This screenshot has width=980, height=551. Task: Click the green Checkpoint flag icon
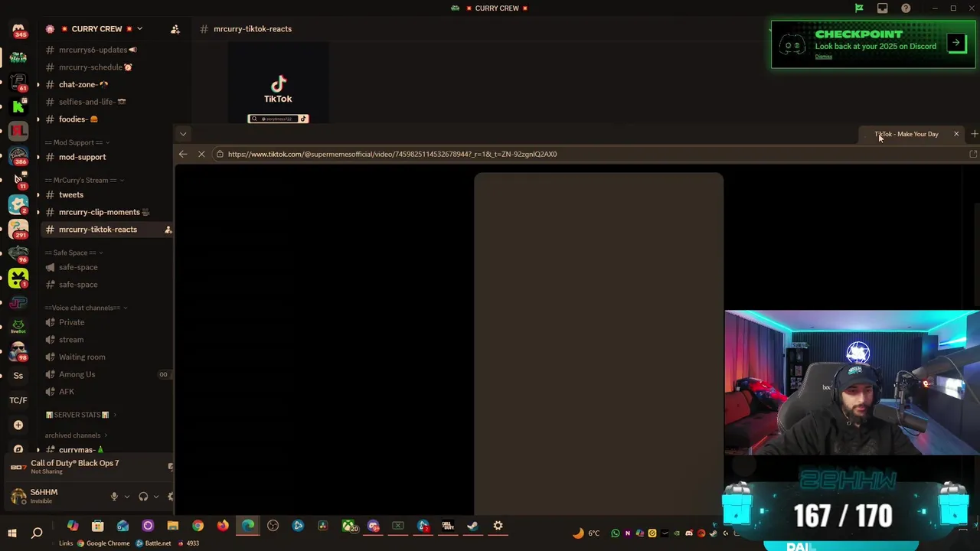coord(859,8)
